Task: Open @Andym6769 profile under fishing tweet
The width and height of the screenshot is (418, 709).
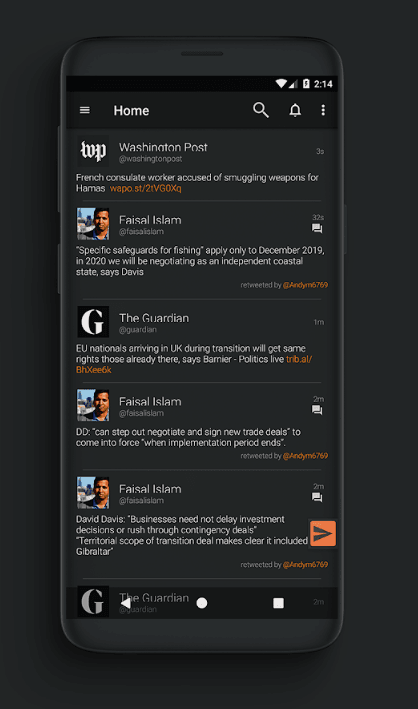Action: 305,285
